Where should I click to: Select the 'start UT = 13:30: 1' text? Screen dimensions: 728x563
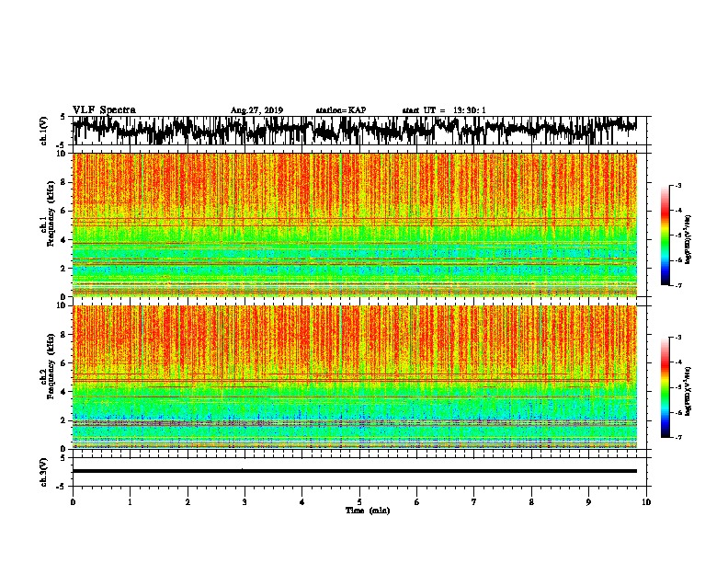tap(444, 110)
